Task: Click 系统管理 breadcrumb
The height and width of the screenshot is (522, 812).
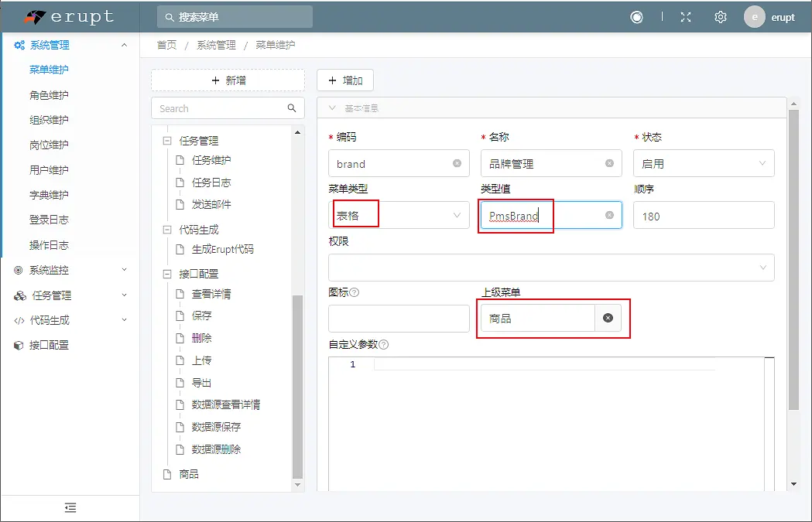Action: [x=216, y=45]
